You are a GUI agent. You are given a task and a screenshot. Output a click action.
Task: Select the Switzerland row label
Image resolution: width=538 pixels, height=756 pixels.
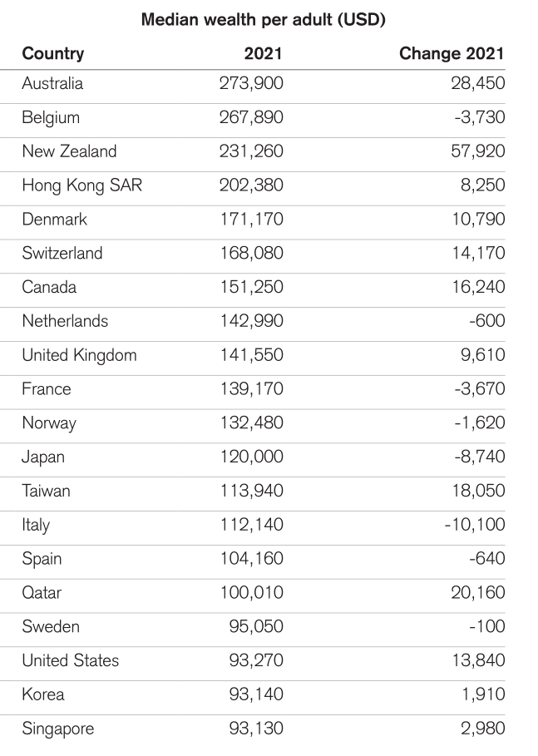point(62,253)
